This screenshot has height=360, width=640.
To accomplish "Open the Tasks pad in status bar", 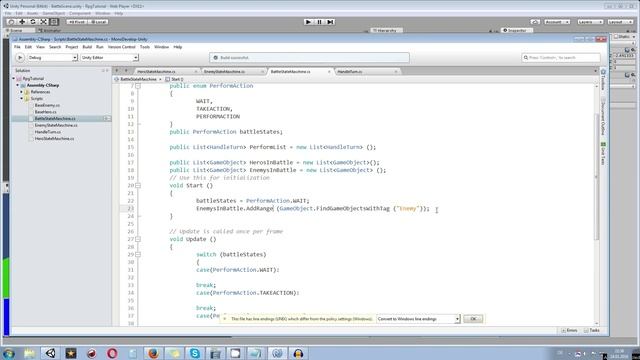I will [592, 330].
